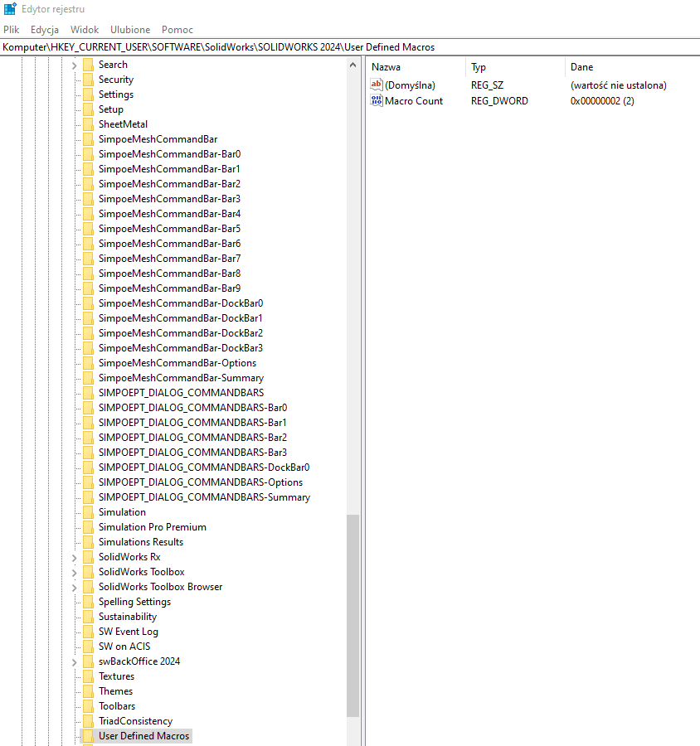
Task: Select the swBackOffice 2024 key label
Action: coord(139,661)
